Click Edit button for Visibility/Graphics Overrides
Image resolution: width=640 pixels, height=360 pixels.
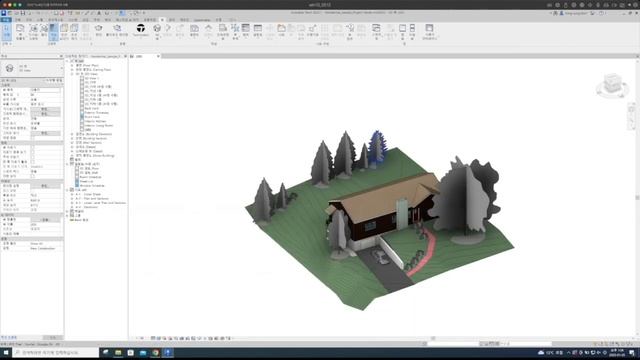coord(45,109)
